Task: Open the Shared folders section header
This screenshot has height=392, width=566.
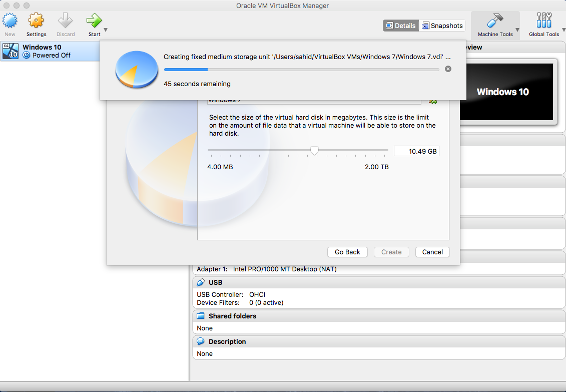Action: click(379, 316)
